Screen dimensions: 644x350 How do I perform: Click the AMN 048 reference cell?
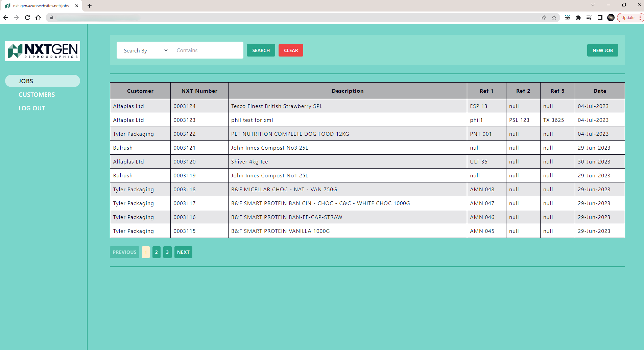pyautogui.click(x=486, y=190)
